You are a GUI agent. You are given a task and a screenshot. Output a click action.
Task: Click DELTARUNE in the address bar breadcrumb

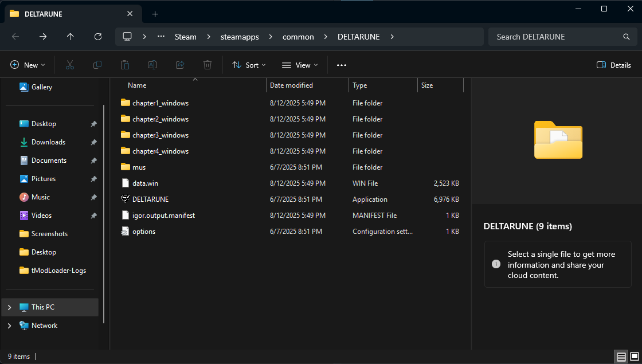click(x=359, y=37)
